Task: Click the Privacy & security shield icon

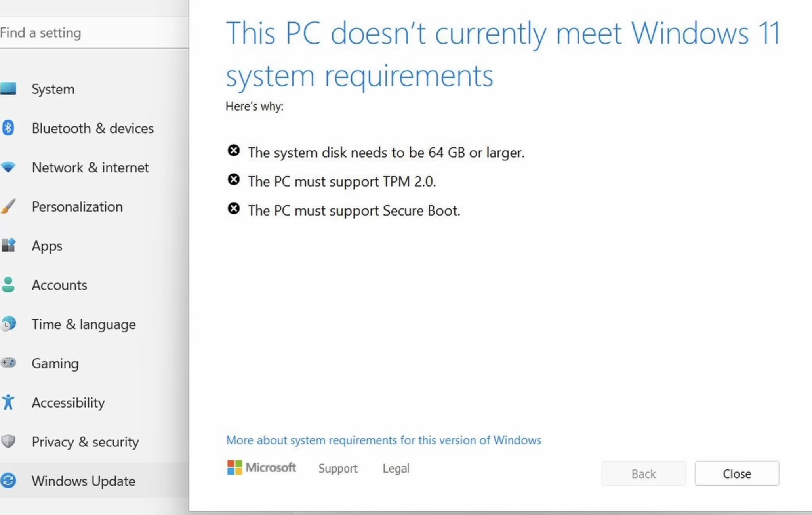Action: pos(8,441)
